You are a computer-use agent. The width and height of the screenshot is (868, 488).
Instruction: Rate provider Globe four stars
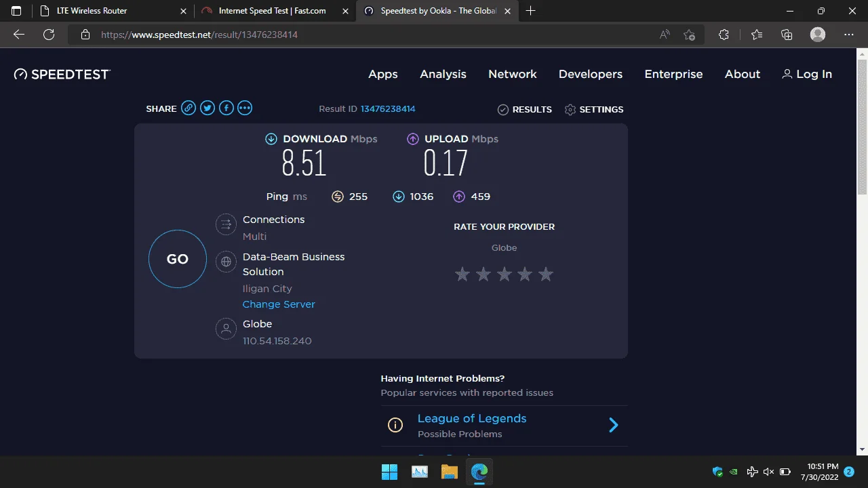525,274
